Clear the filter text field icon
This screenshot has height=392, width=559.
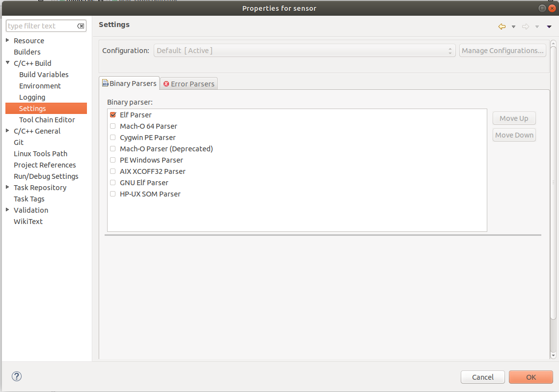pyautogui.click(x=81, y=26)
